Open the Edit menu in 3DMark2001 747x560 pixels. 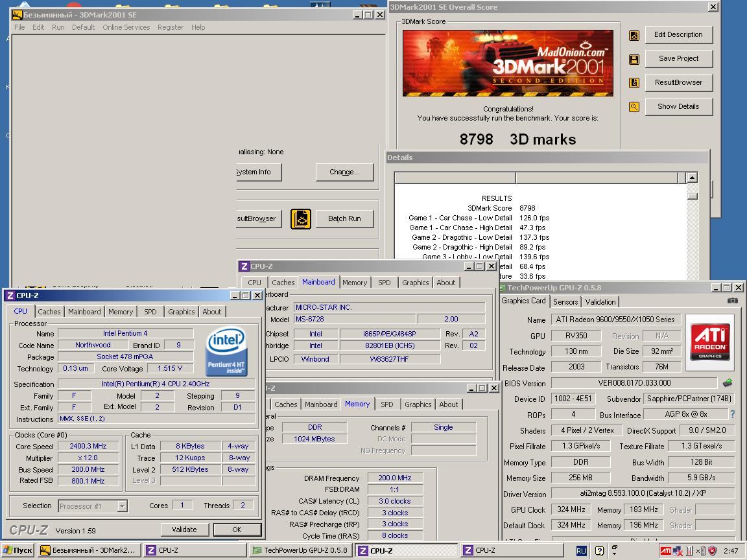38,27
